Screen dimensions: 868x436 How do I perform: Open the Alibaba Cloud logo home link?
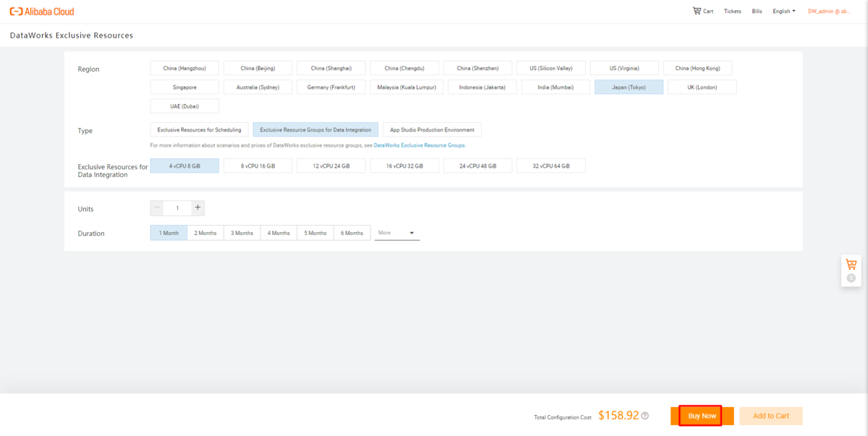click(x=42, y=12)
